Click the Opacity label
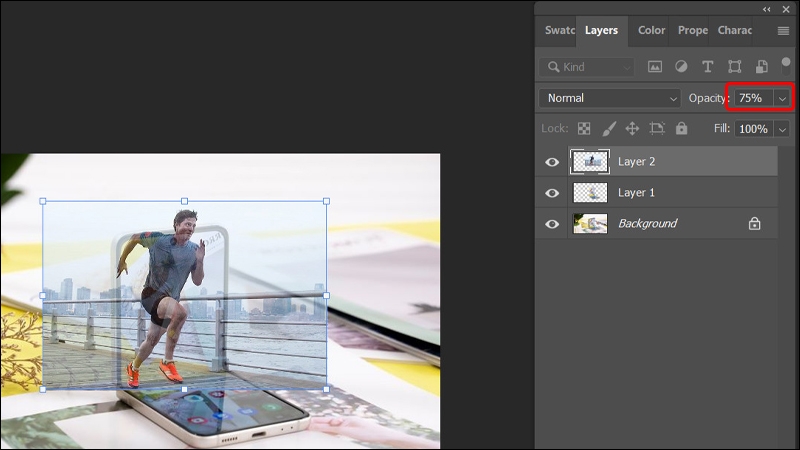 [709, 98]
